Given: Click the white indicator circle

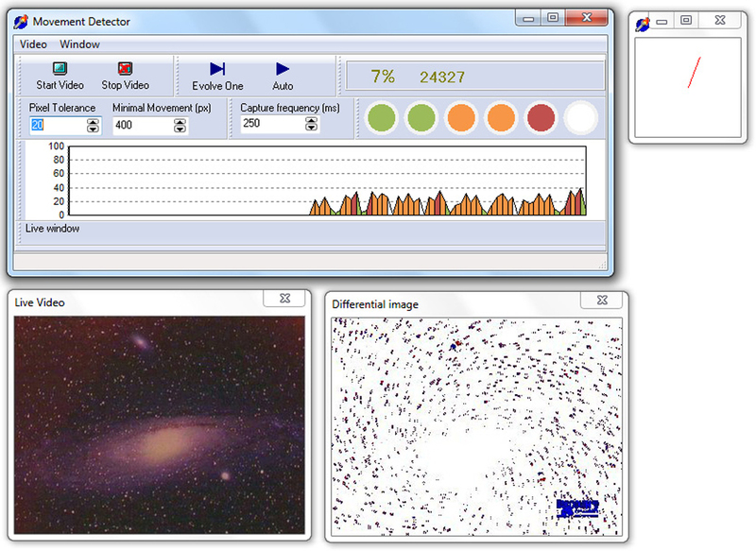Looking at the screenshot, I should click(x=581, y=117).
